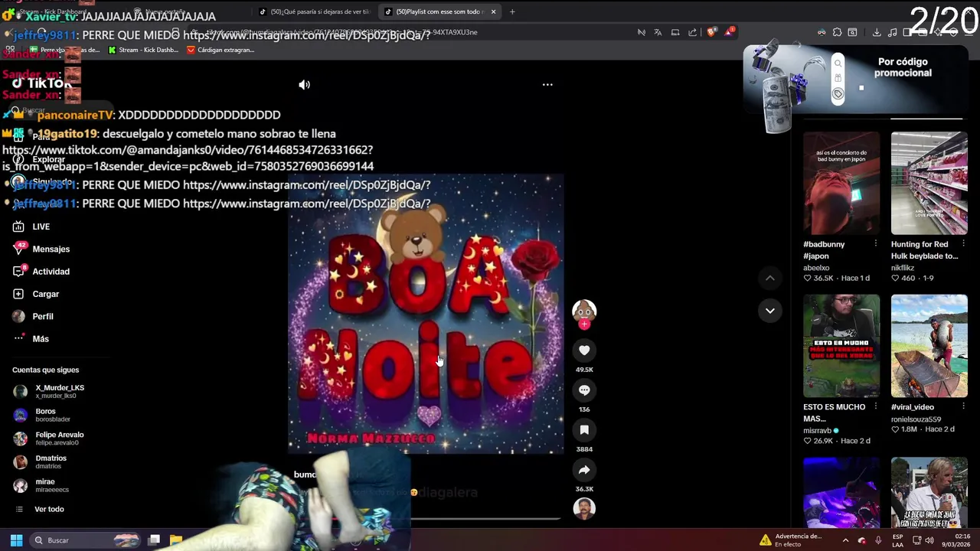Open options menu for #viral_video card
980x551 pixels.
tap(963, 406)
